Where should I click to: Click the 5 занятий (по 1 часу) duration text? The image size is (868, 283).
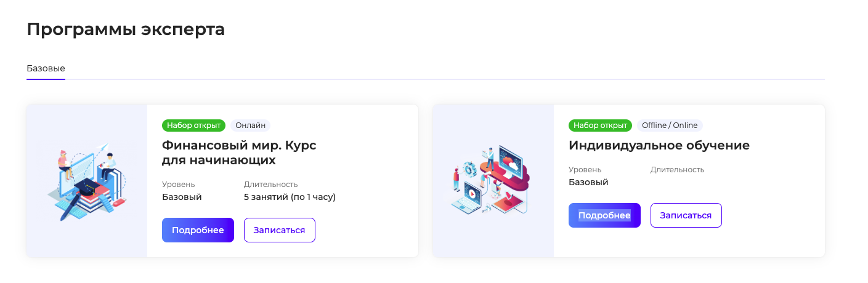(x=290, y=197)
